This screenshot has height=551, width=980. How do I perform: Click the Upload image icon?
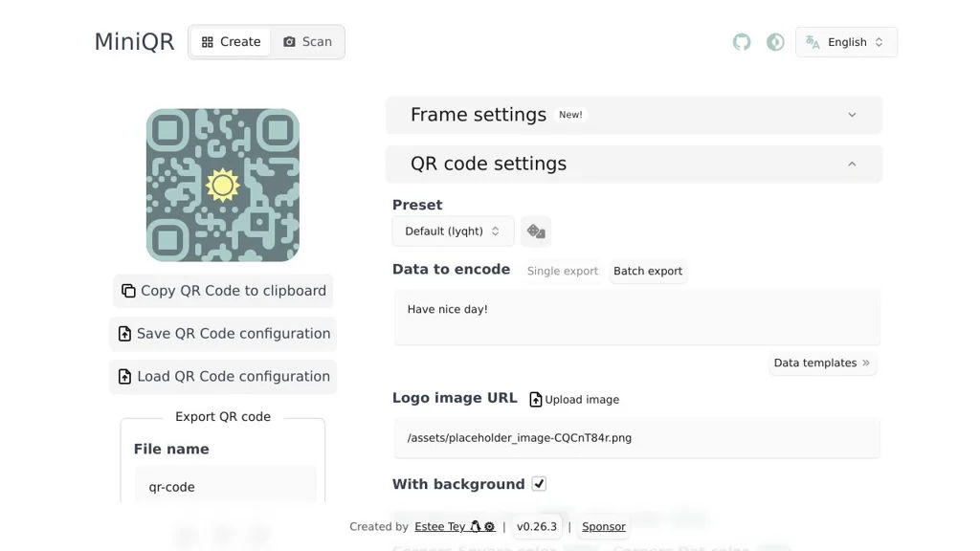point(536,400)
